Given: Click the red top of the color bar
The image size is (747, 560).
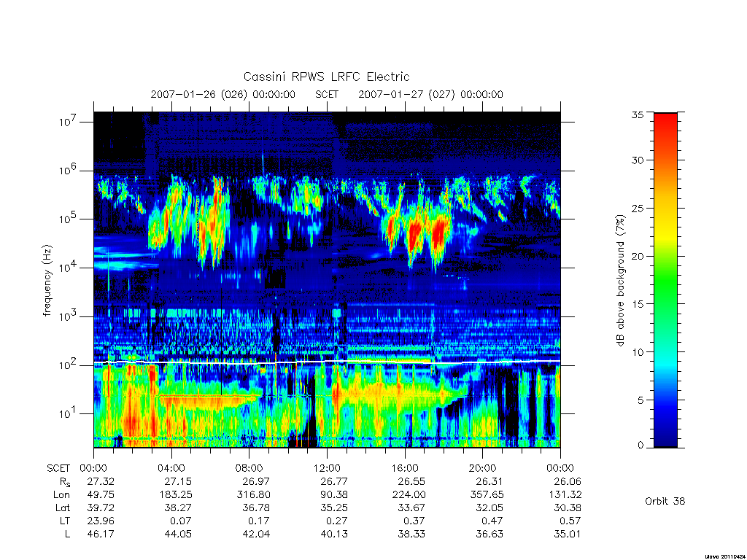Looking at the screenshot, I should coord(665,128).
